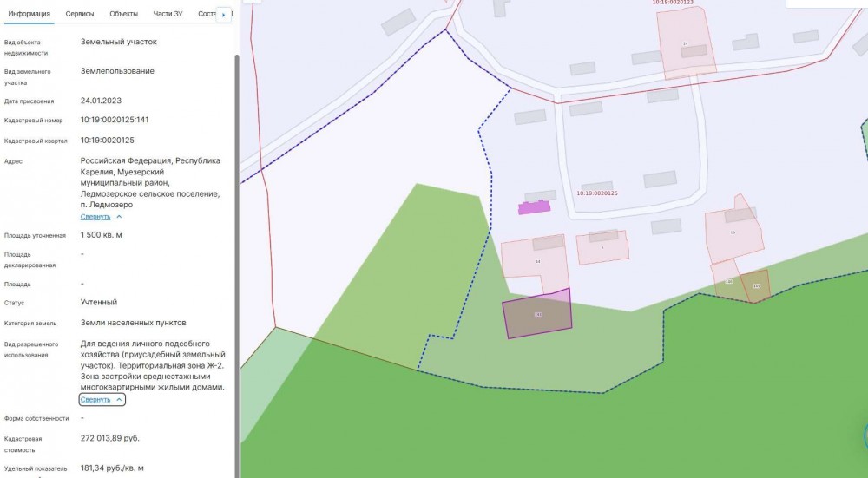Select the Информация tab
Viewport: 868px width, 478px height.
coord(29,14)
